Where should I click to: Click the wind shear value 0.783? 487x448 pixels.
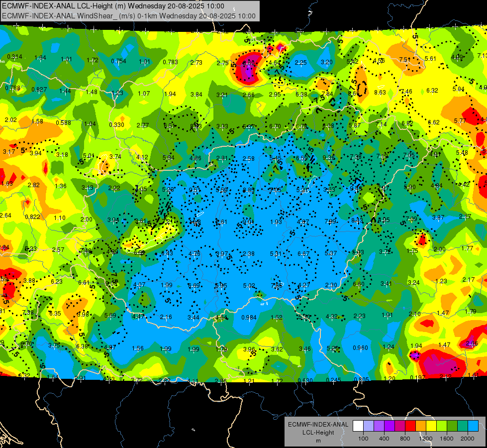[x=170, y=62]
